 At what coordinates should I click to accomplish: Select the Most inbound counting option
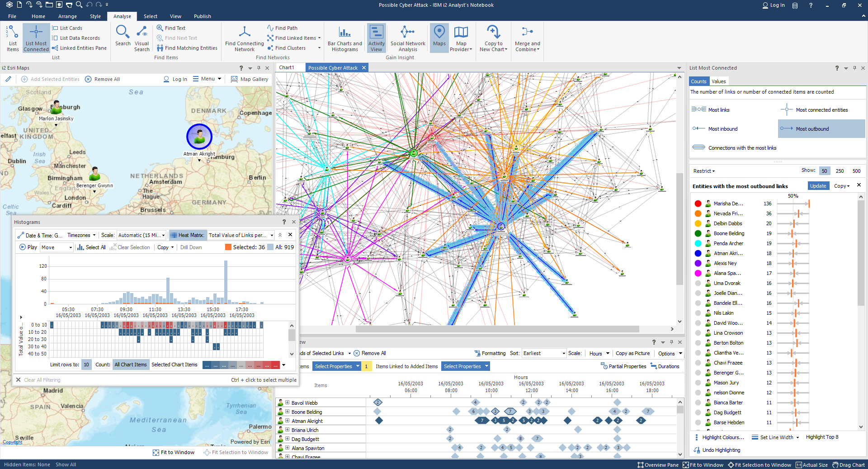pyautogui.click(x=720, y=128)
